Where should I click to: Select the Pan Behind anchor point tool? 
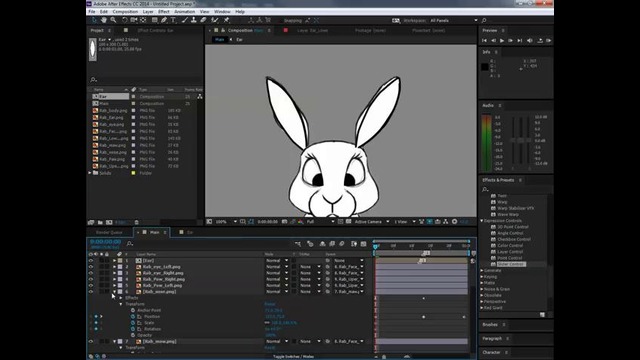[143, 20]
